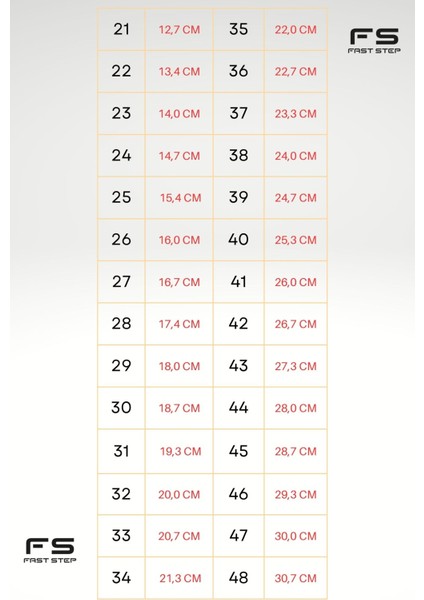424x600 pixels.
Task: Click the 29,3 CM measurement
Action: 295,494
